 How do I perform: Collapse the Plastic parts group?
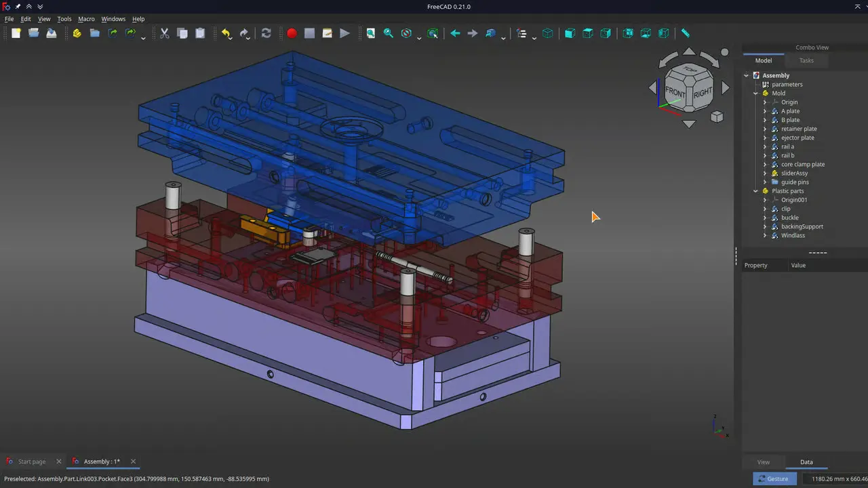pos(756,191)
